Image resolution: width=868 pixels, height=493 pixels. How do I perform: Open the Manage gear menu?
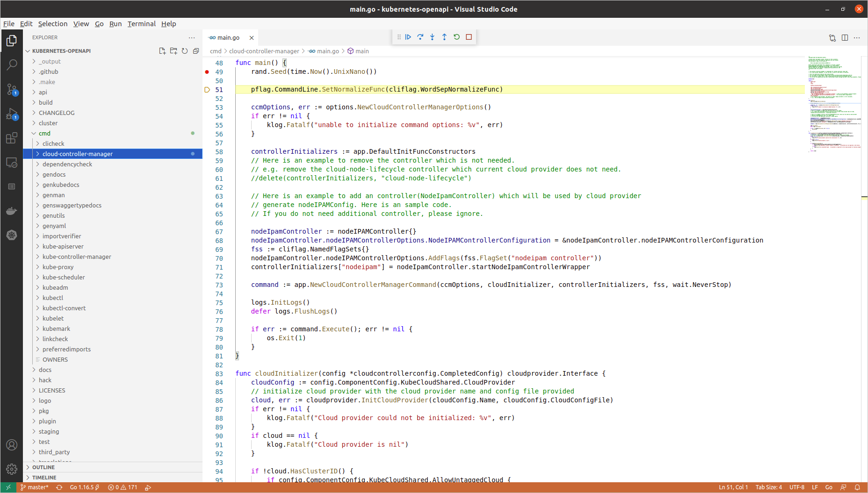[x=12, y=469]
